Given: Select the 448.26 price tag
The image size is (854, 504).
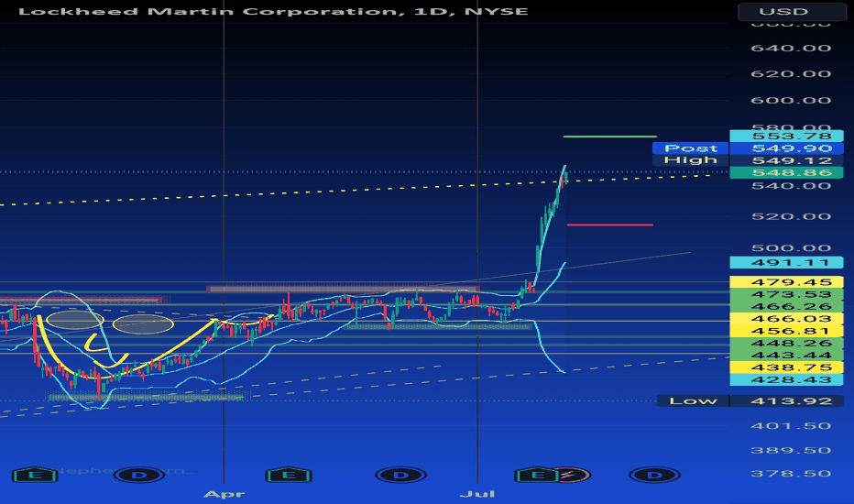Looking at the screenshot, I should point(786,344).
